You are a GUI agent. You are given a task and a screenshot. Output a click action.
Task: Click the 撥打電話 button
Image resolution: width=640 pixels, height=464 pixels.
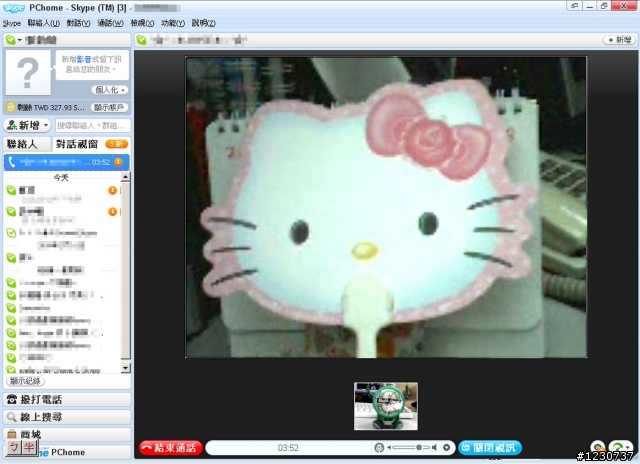67,400
